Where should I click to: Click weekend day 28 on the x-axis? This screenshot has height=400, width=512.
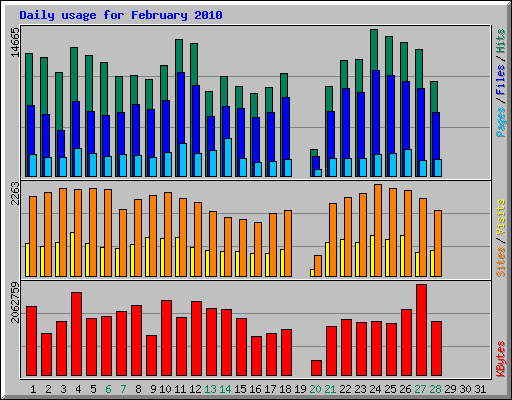click(x=435, y=389)
